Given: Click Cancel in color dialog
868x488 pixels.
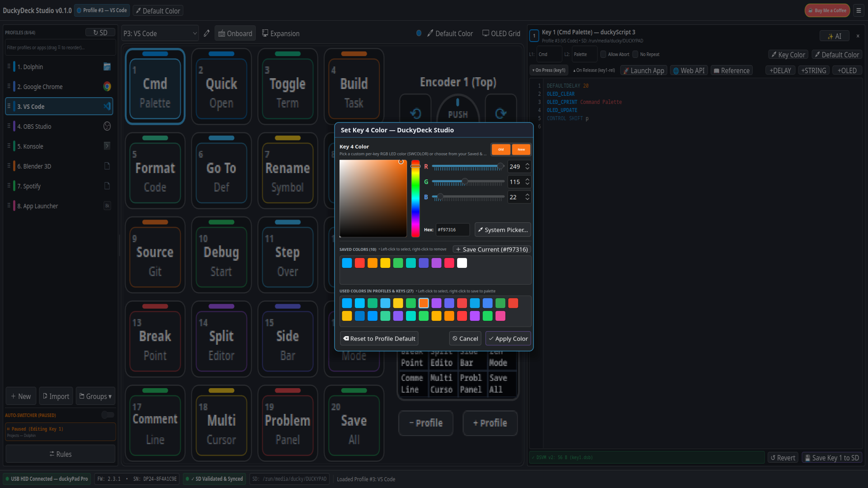Looking at the screenshot, I should pos(465,338).
